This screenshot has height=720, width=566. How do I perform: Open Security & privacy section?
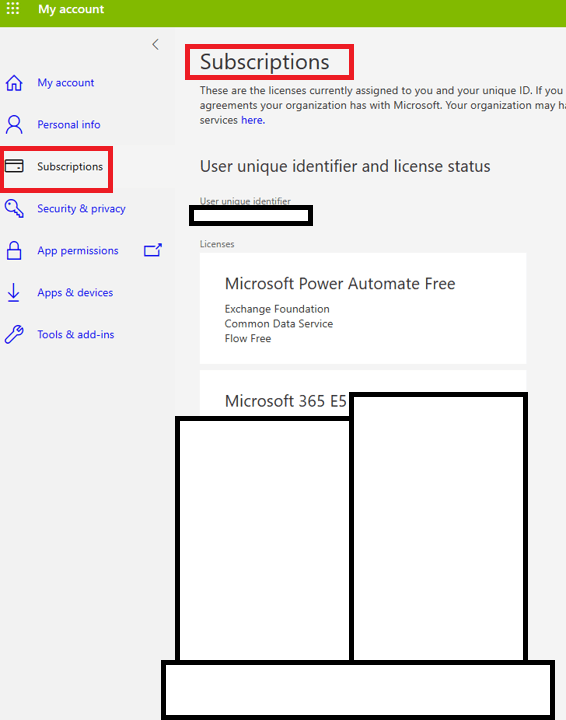(x=81, y=209)
